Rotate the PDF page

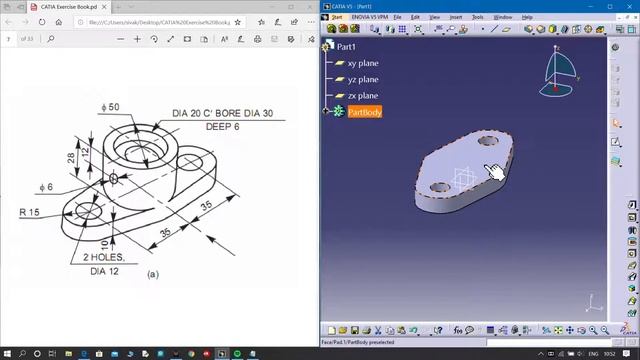[154, 39]
